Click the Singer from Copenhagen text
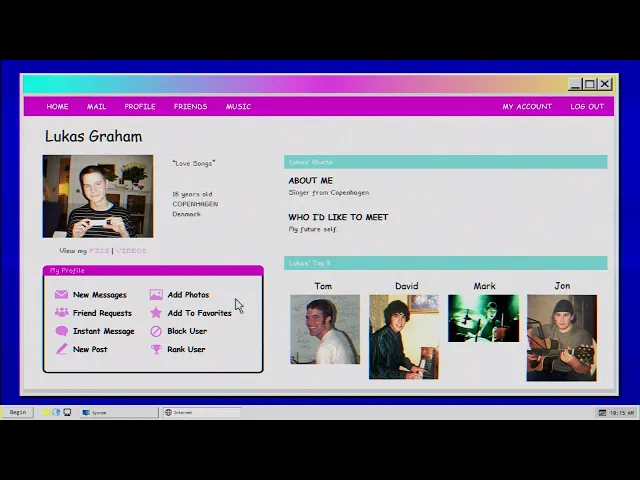Viewport: 640px width, 480px height. pos(329,193)
